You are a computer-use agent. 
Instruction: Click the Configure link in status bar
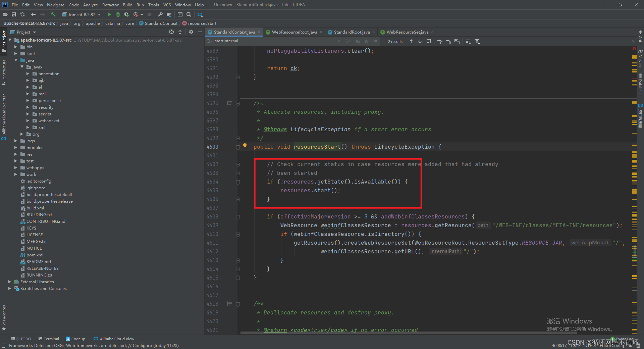pos(141,345)
